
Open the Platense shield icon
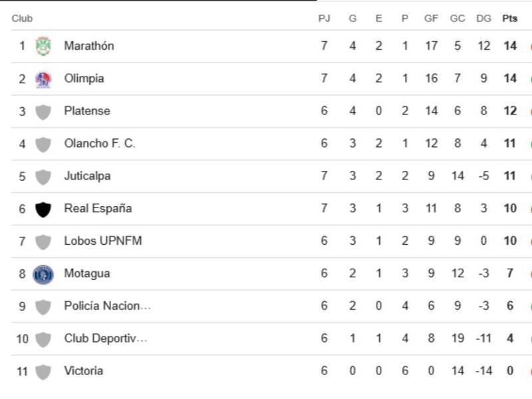tap(43, 110)
